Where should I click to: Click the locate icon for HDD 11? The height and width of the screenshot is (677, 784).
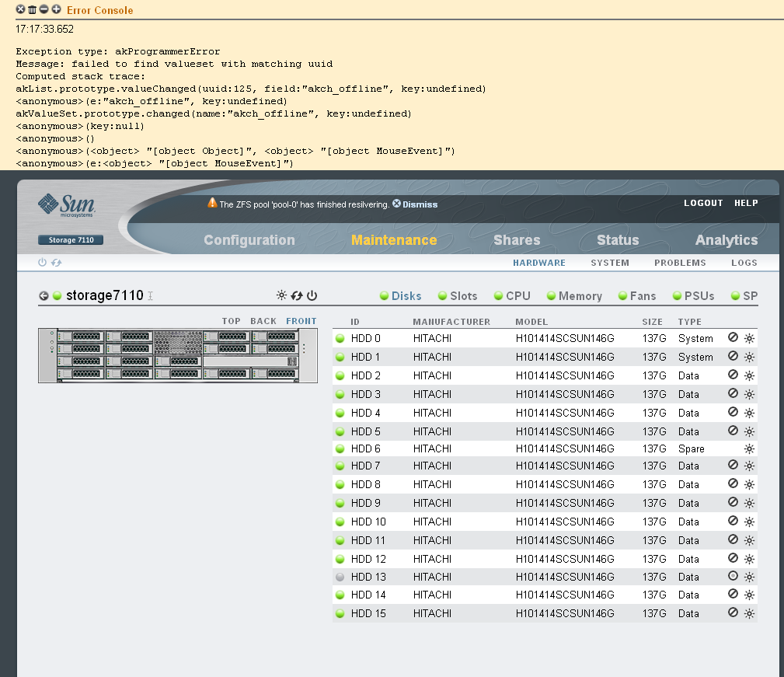pyautogui.click(x=749, y=540)
